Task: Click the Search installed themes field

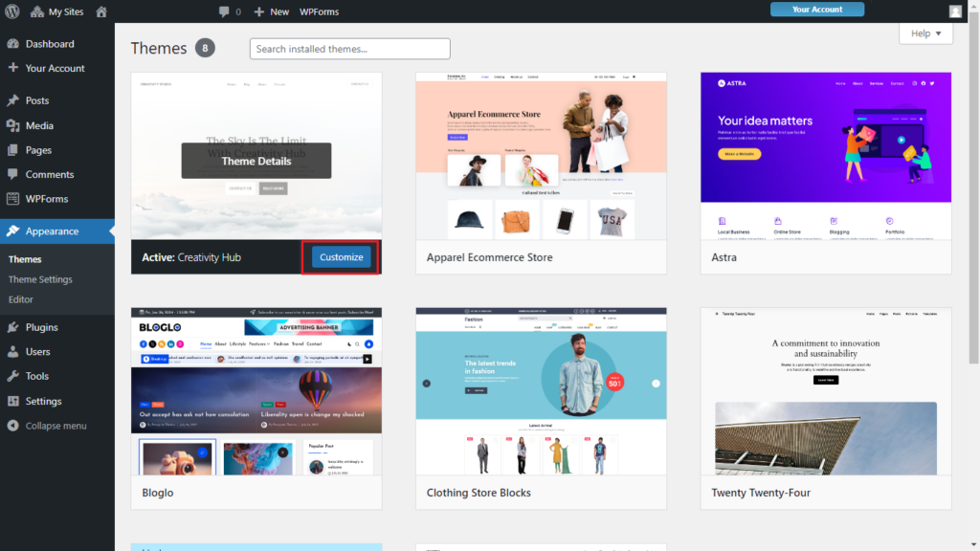Action: click(x=349, y=49)
